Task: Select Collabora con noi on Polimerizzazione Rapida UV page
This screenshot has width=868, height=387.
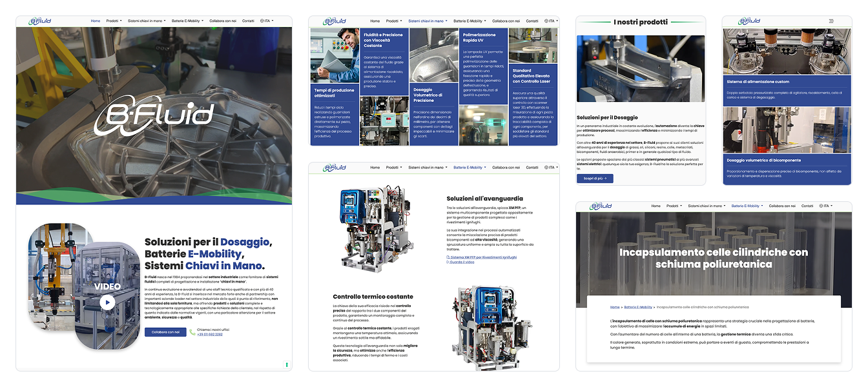Action: (x=506, y=21)
